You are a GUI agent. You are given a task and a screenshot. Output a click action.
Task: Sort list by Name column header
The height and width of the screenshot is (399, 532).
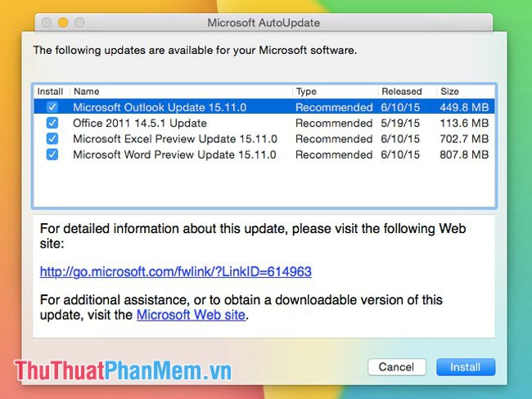tap(181, 92)
